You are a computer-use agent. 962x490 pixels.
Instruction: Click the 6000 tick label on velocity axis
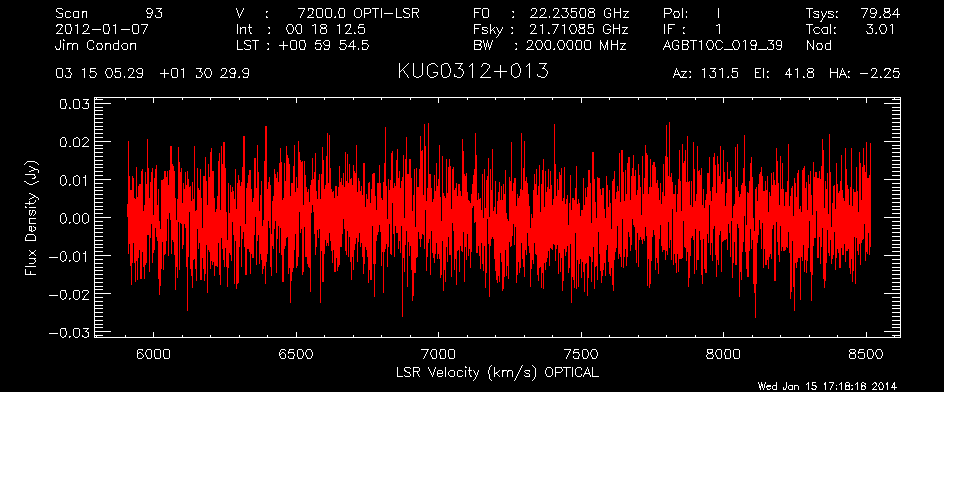click(153, 354)
